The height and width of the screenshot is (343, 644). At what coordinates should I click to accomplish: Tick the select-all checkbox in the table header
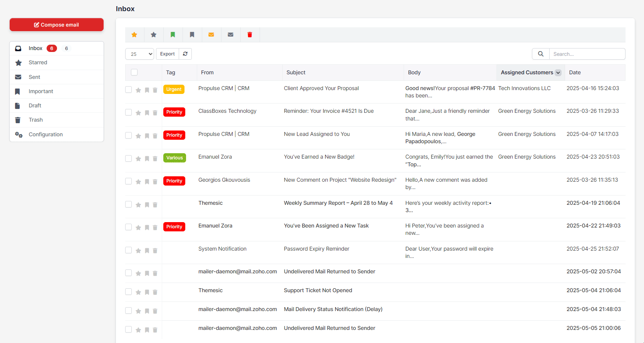(134, 72)
